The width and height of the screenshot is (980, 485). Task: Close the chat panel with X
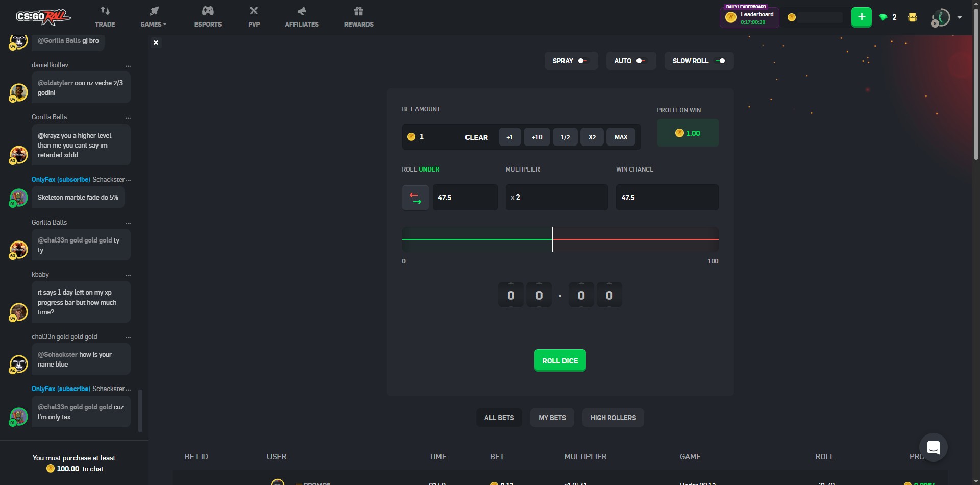coord(156,42)
